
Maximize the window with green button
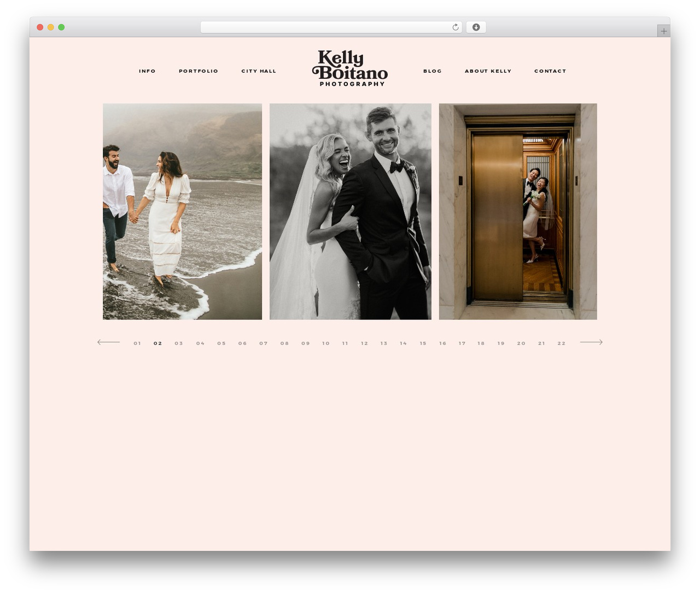[x=61, y=27]
